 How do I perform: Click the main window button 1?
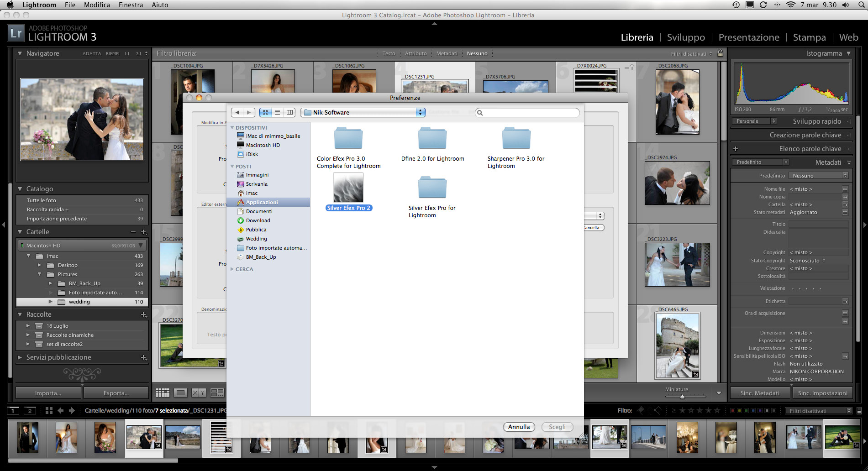tap(13, 410)
